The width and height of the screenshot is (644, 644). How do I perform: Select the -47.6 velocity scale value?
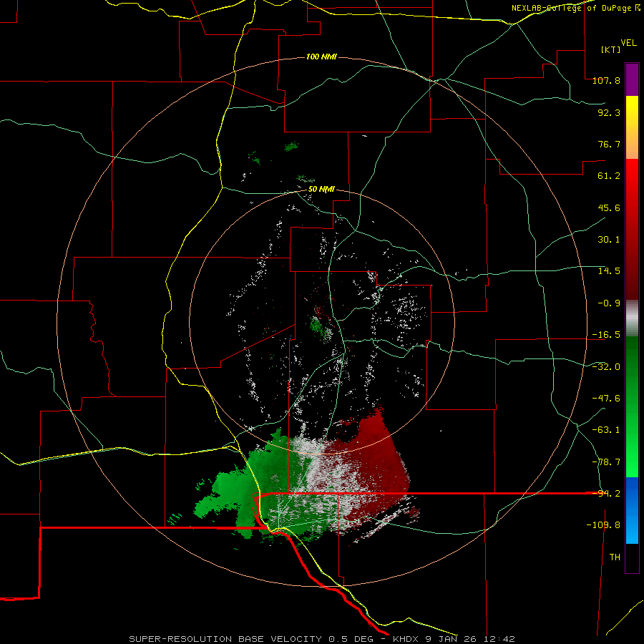coord(606,399)
